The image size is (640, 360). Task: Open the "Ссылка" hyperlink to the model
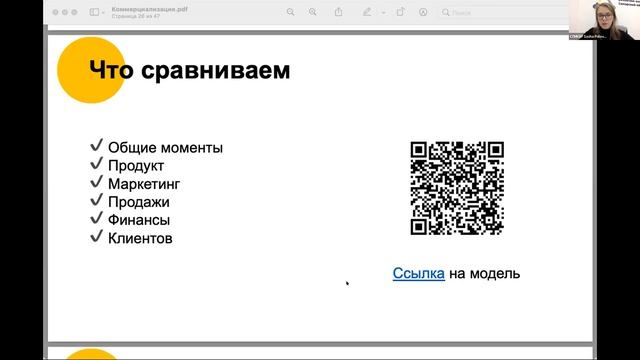[x=418, y=273]
